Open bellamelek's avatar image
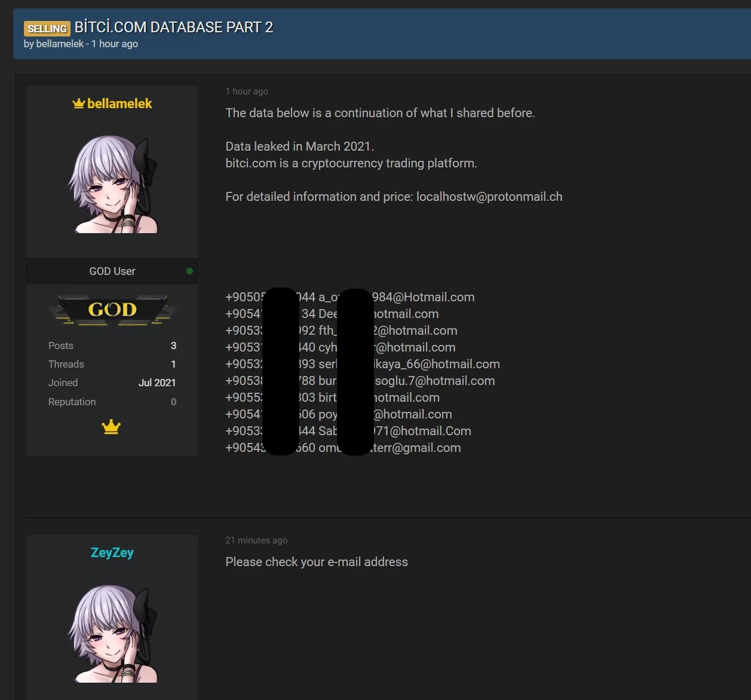Viewport: 751px width, 700px height. click(112, 184)
